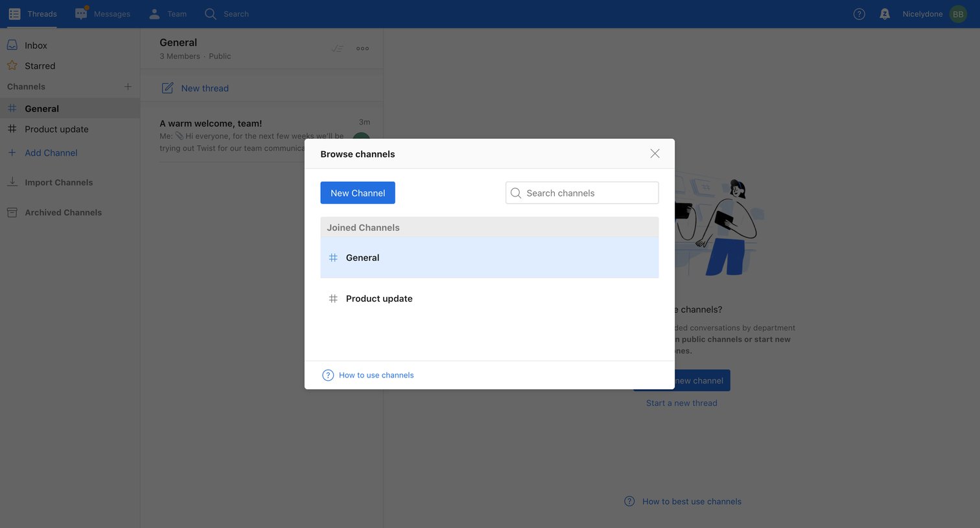Select the Product update channel in sidebar
The height and width of the screenshot is (528, 980).
click(70, 129)
